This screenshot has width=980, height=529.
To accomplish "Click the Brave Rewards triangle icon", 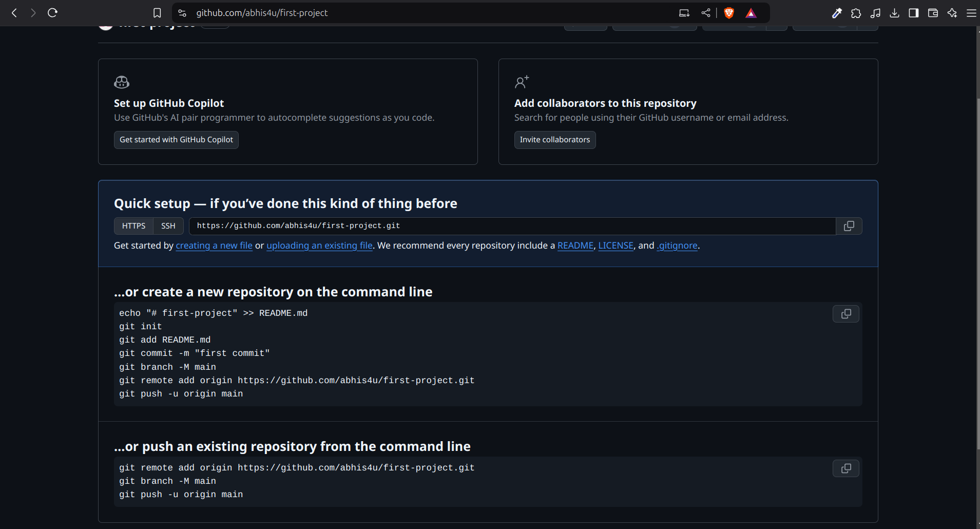I will [x=751, y=13].
